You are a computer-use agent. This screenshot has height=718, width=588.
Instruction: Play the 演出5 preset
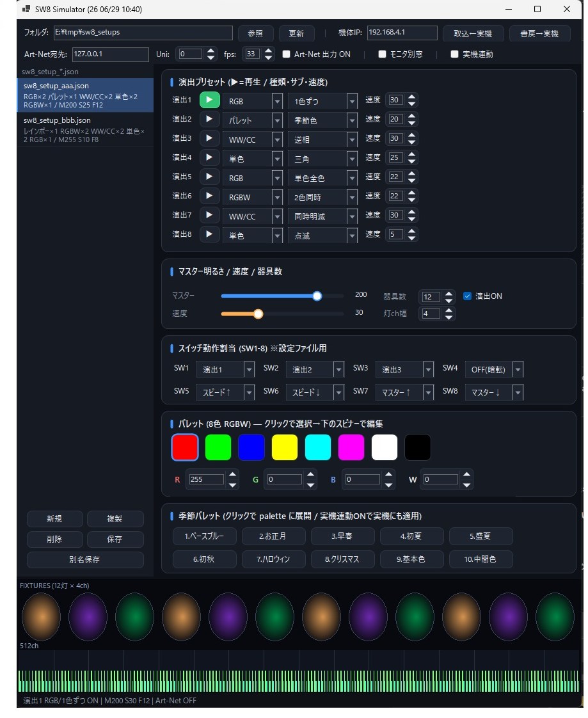click(209, 177)
